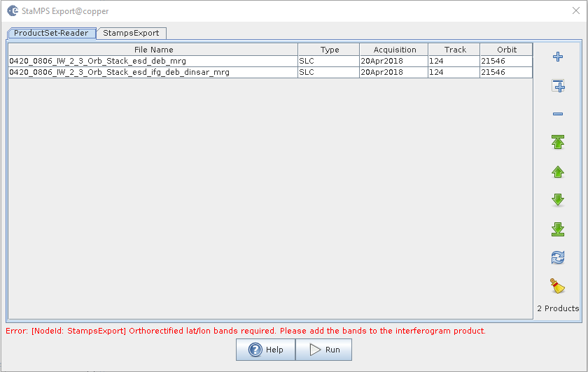
Task: Open the StampsExport tab
Action: (132, 33)
